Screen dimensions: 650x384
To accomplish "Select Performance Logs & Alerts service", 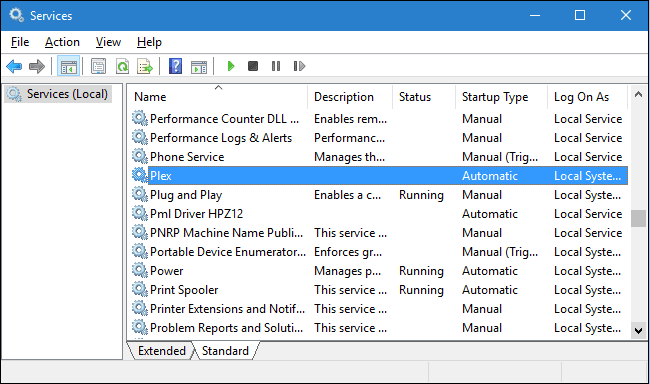I will click(x=221, y=138).
